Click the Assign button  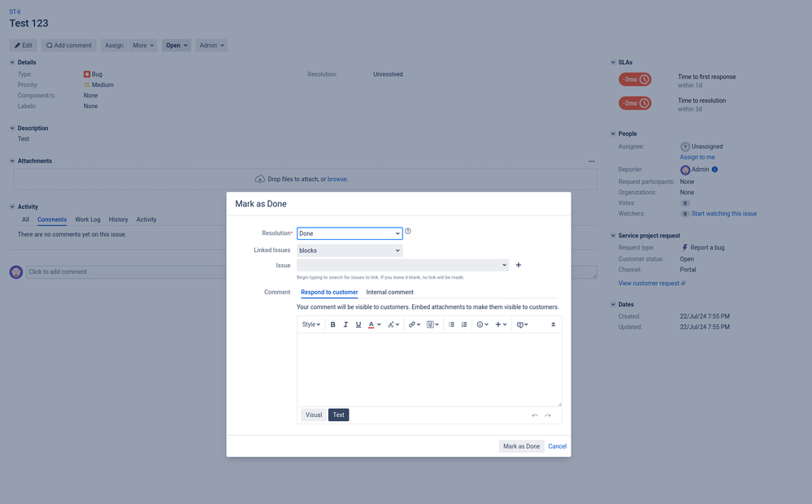coord(114,46)
